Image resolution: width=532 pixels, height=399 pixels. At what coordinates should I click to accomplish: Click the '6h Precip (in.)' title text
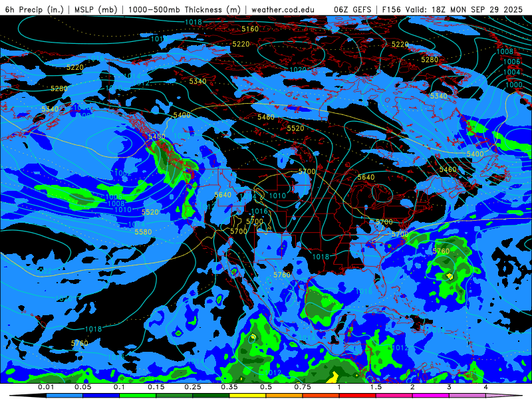tap(35, 9)
